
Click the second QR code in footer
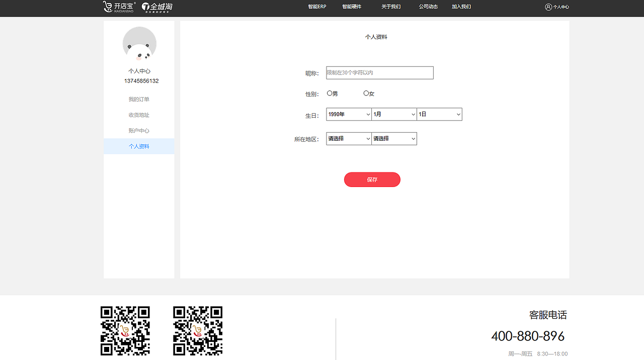[x=198, y=331]
